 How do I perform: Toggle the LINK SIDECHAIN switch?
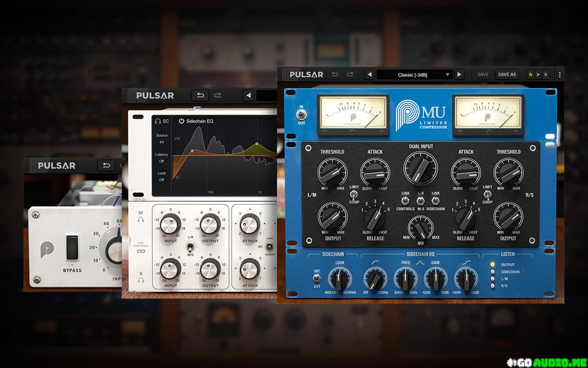click(435, 201)
